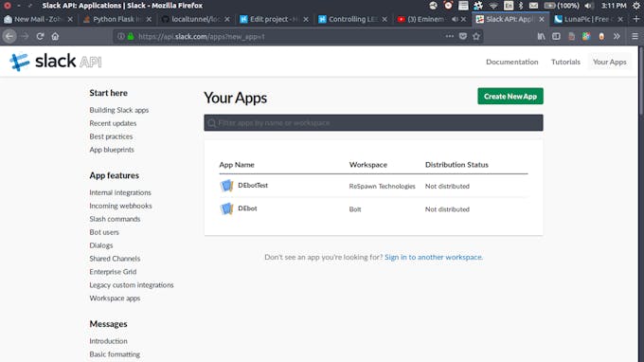The height and width of the screenshot is (362, 644).
Task: Click the Bolt workspace cell
Action: (355, 209)
